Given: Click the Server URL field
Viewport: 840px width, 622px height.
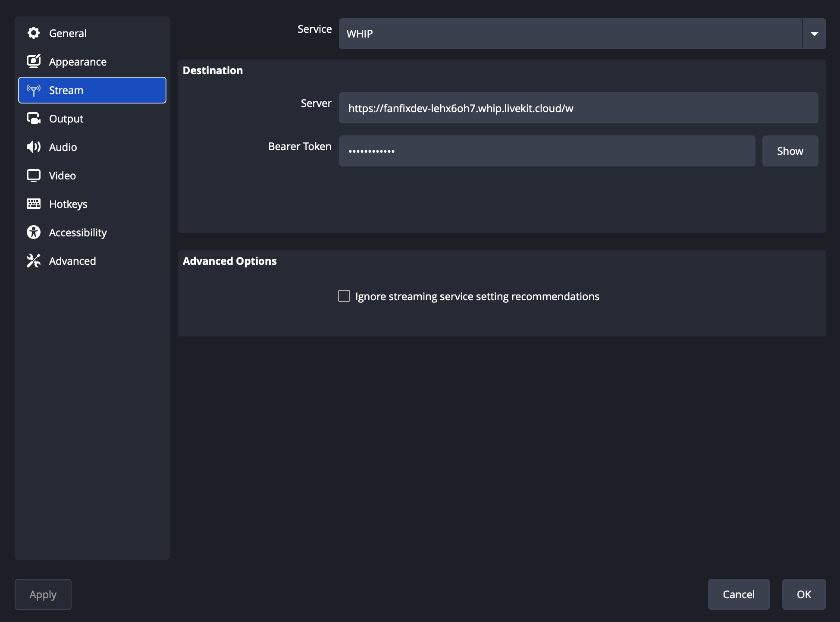Looking at the screenshot, I should point(578,108).
